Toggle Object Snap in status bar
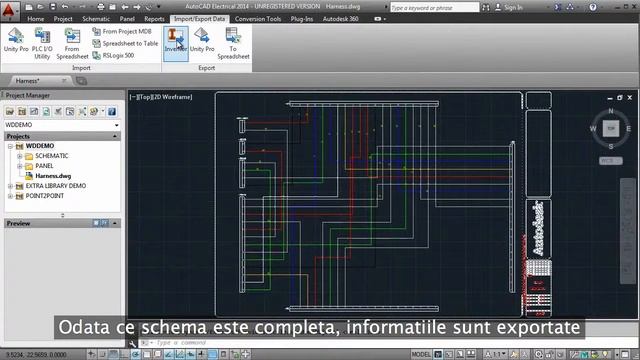Viewport: 640px width, 360px height. [x=147, y=354]
